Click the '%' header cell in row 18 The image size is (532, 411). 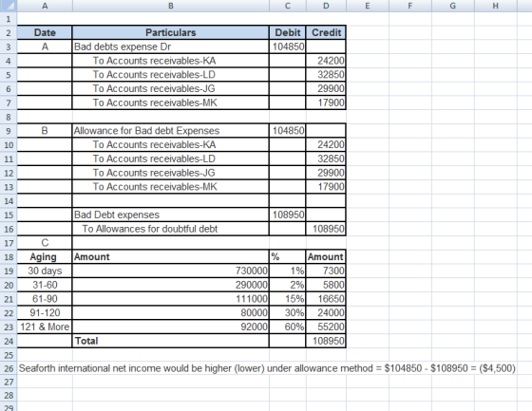288,256
